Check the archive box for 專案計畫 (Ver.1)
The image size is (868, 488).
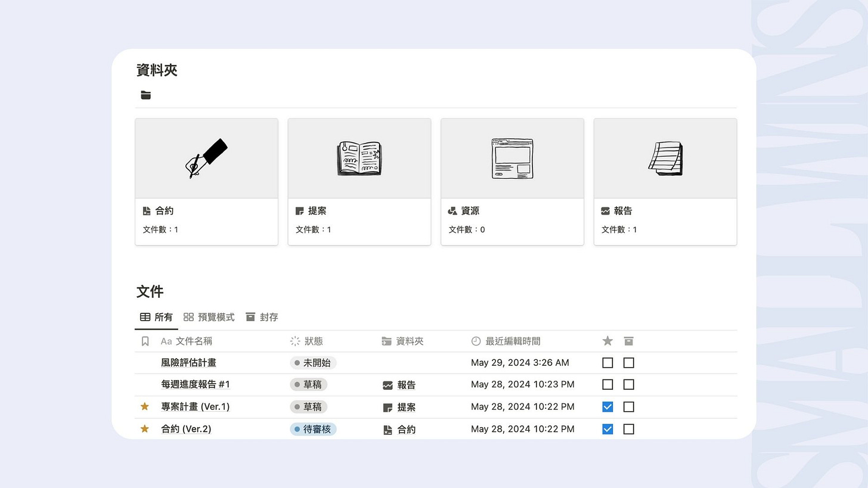pyautogui.click(x=628, y=407)
